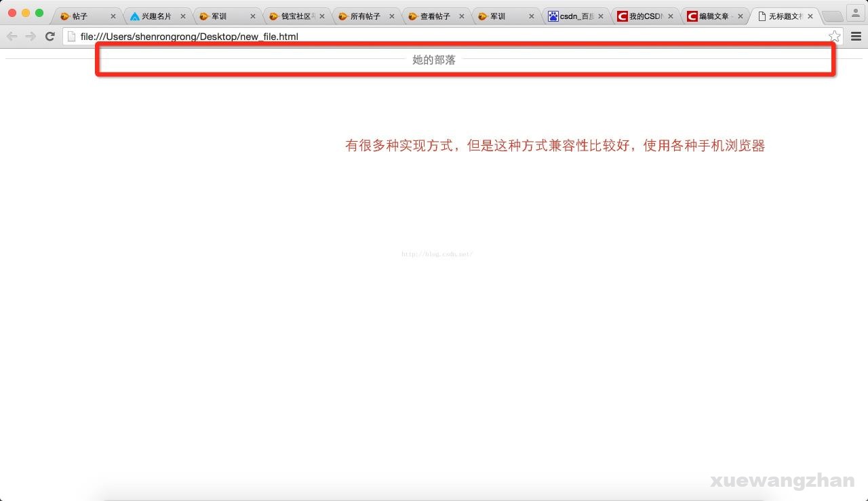868x501 pixels.
Task: Go back with the browser back arrow
Action: pos(12,36)
